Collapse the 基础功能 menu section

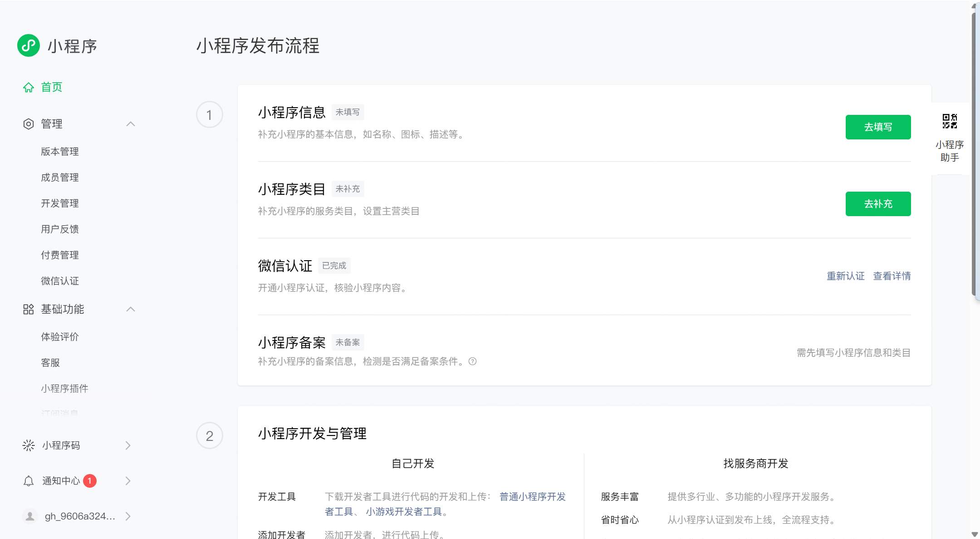[131, 309]
